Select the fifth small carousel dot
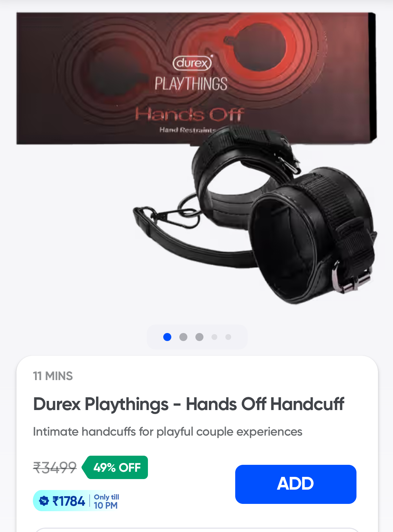Viewport: 393px width, 532px height. point(228,337)
